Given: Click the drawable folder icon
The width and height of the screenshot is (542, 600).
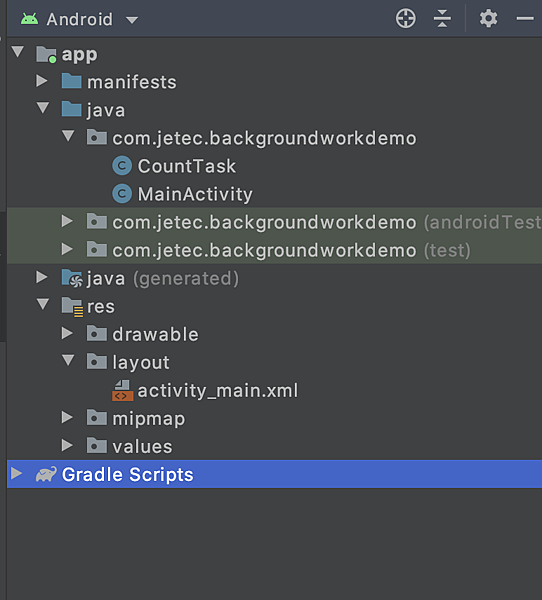Looking at the screenshot, I should tap(96, 333).
